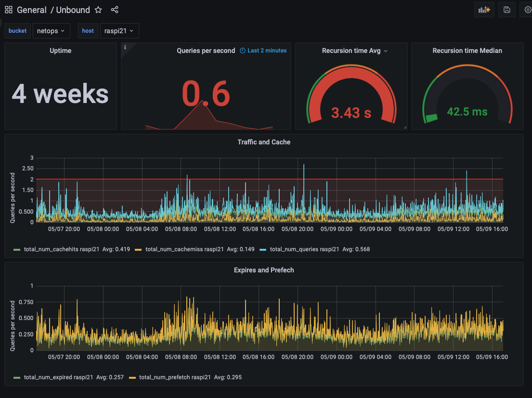Click the add panel icon
This screenshot has height=398, width=532.
484,10
